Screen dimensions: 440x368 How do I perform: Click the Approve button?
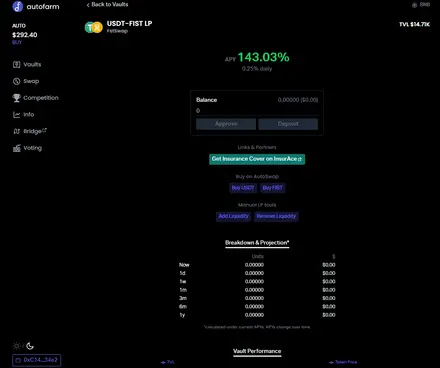click(x=226, y=124)
